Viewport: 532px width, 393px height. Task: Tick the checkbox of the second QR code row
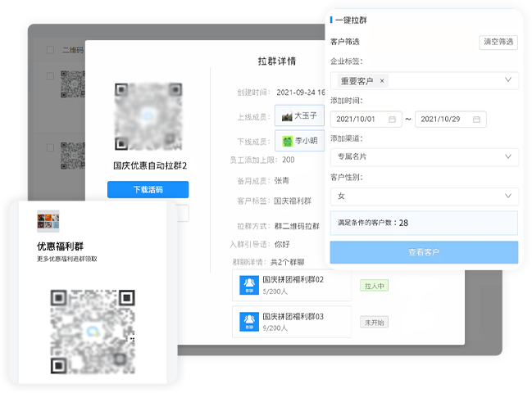(50, 147)
